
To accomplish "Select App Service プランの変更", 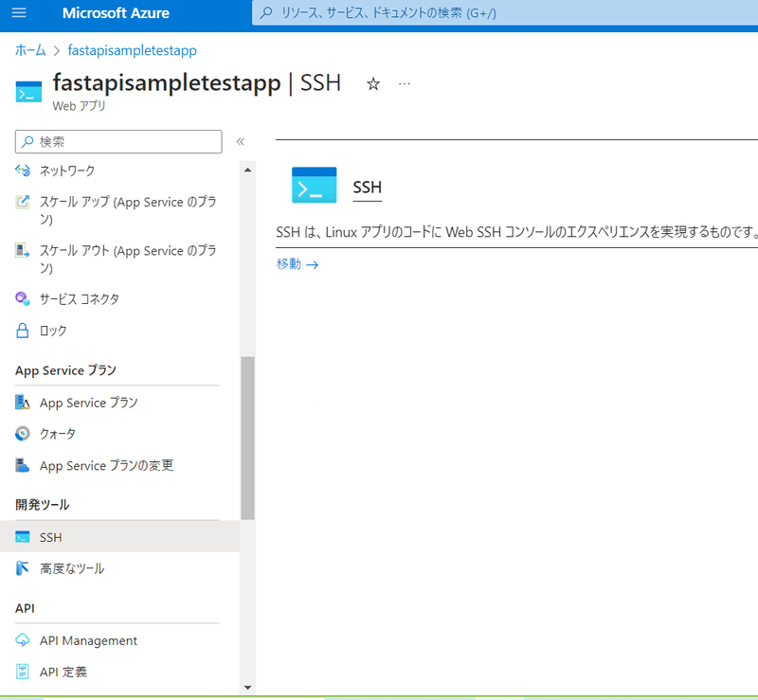I will tap(100, 465).
